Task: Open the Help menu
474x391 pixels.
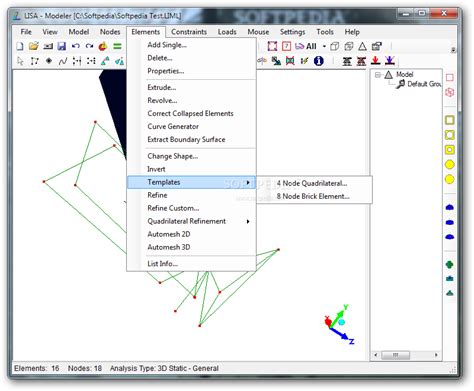Action: point(352,32)
